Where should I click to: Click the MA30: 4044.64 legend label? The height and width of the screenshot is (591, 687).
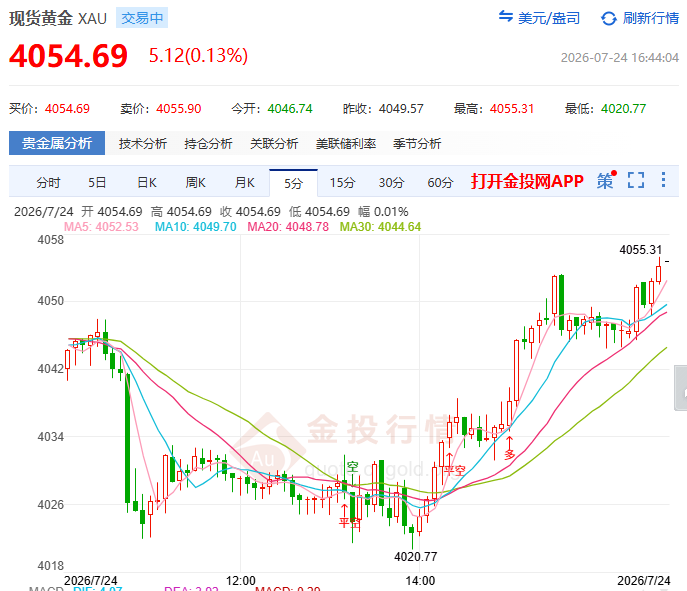click(380, 226)
